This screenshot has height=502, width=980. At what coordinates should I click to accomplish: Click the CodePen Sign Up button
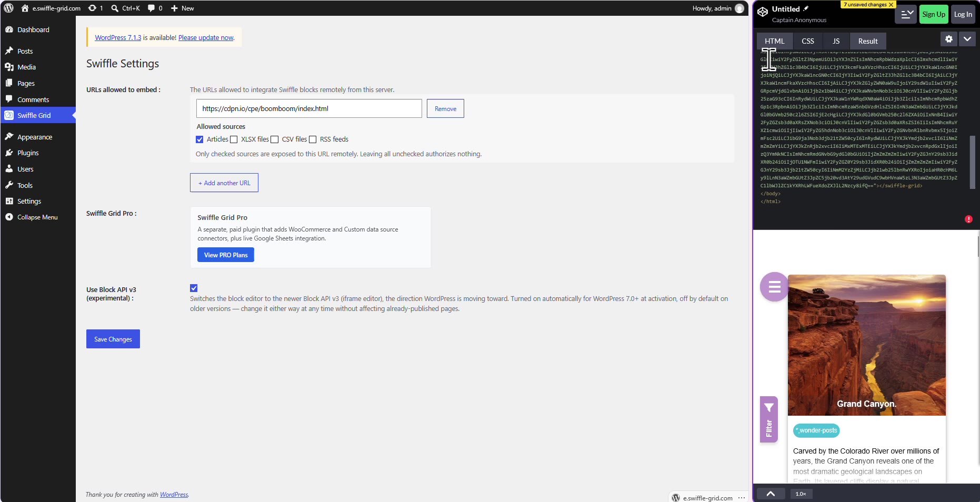tap(934, 14)
